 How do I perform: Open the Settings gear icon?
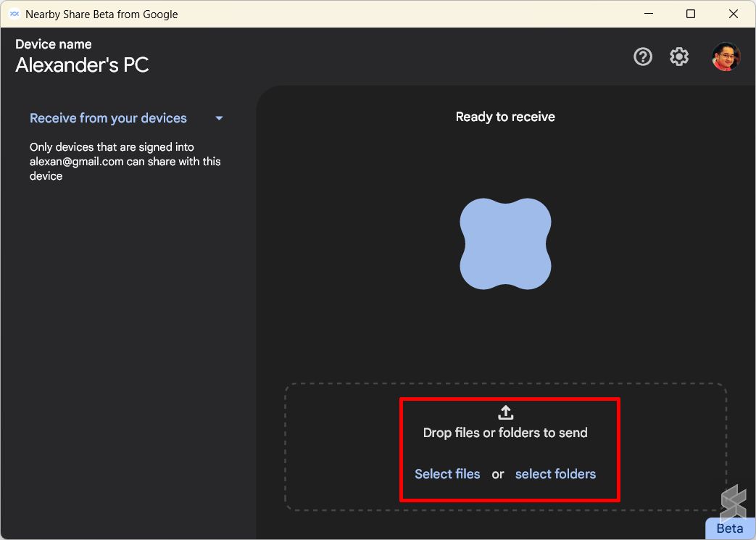(679, 56)
